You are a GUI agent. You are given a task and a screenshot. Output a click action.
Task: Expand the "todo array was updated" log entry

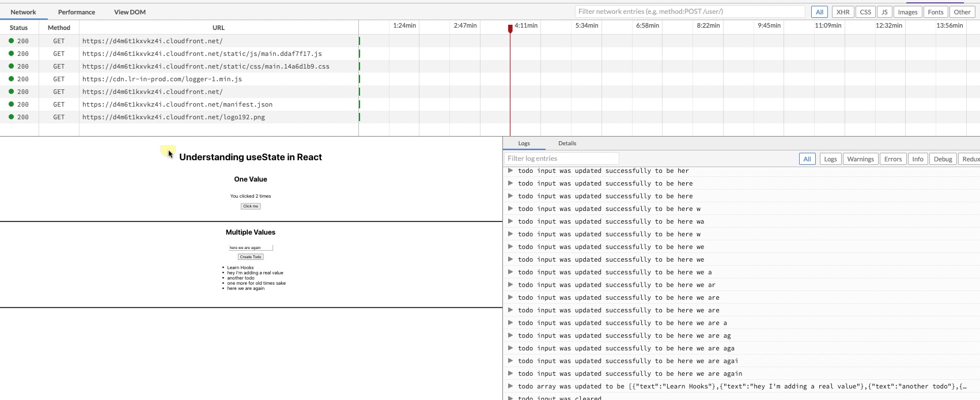click(x=510, y=386)
